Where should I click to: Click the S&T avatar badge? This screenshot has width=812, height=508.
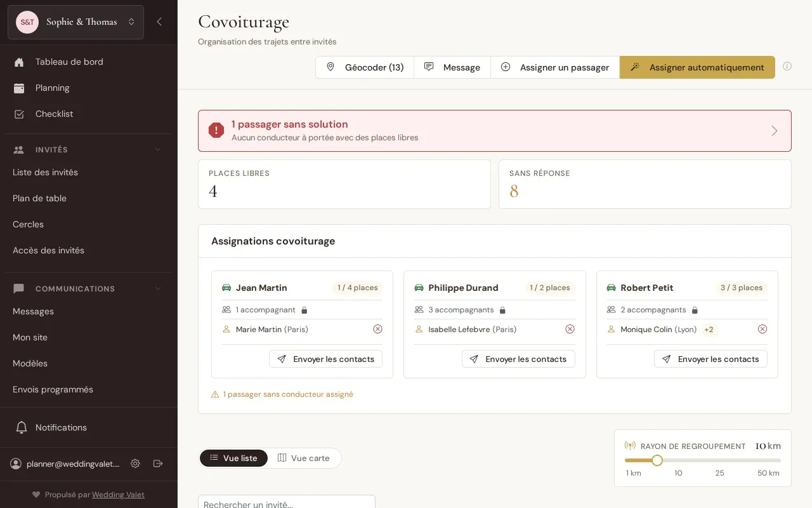coord(27,22)
